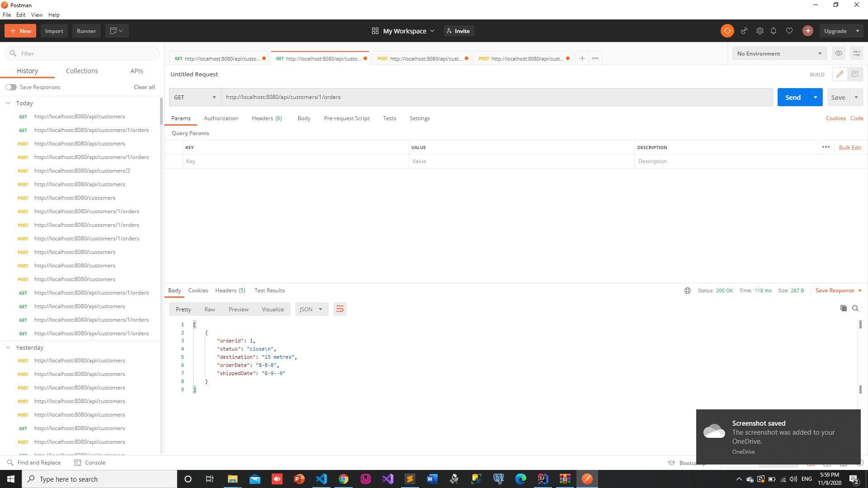The width and height of the screenshot is (868, 488).
Task: Copy the response body using the copy icon
Action: (x=843, y=308)
